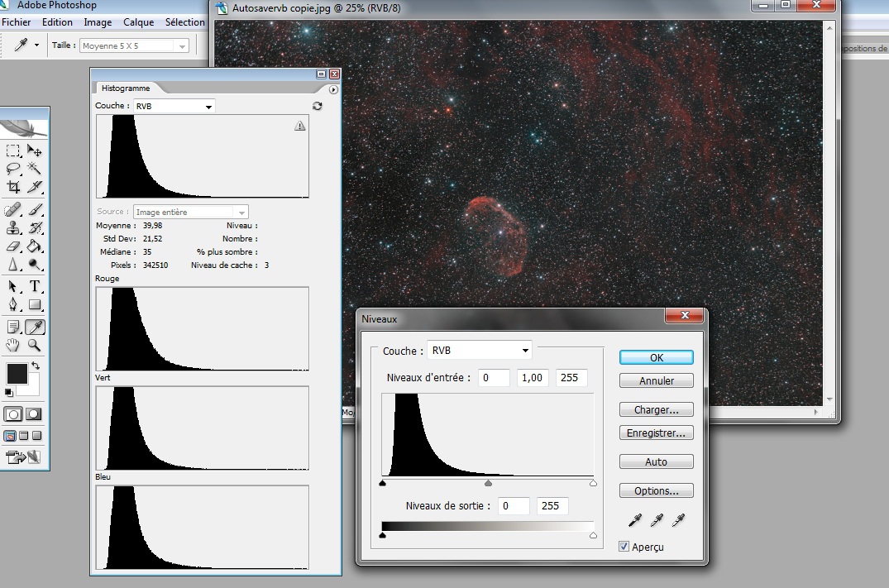Image resolution: width=889 pixels, height=588 pixels.
Task: Open the Calque menu
Action: [x=139, y=22]
